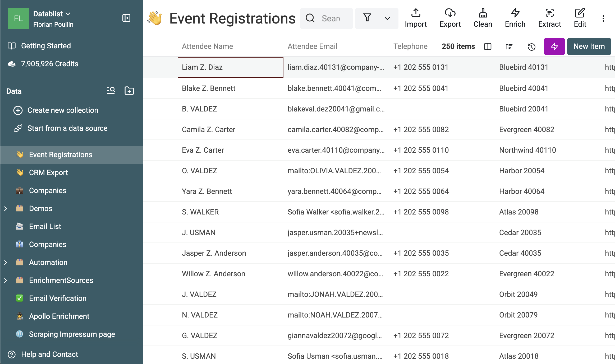
Task: Open the Clean tools
Action: pos(483,18)
